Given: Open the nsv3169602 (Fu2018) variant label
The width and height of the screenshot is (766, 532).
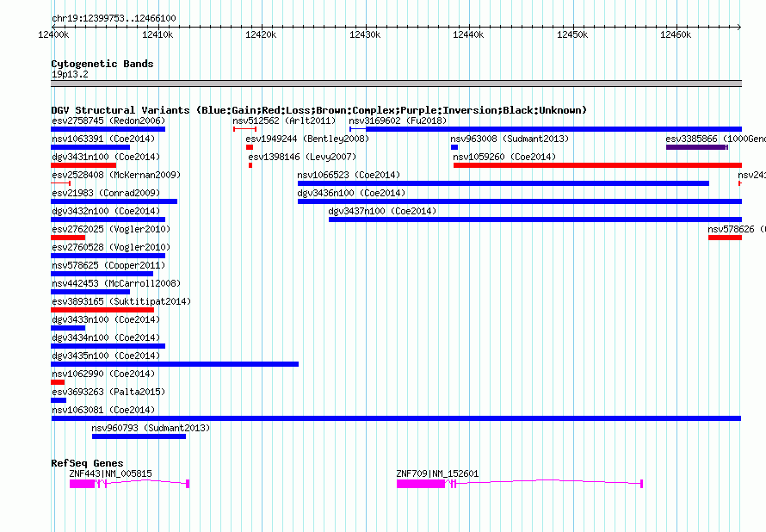Looking at the screenshot, I should coord(398,121).
